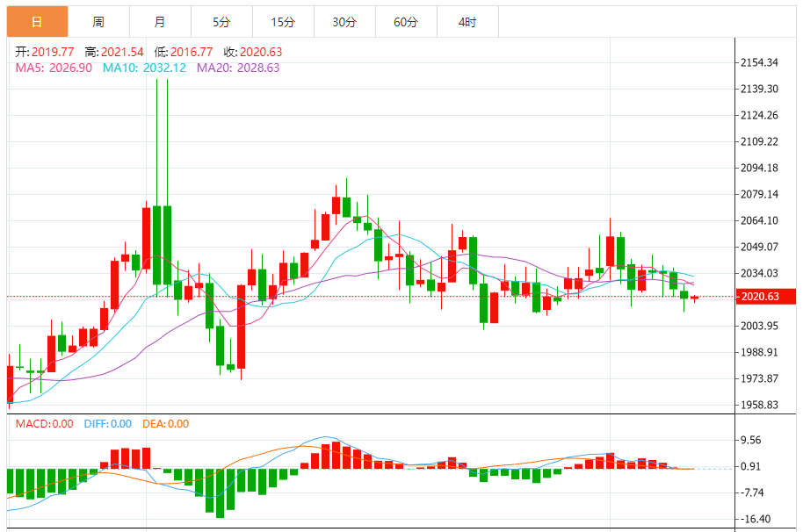Click the 2064.10 price axis label
The height and width of the screenshot is (532, 803).
(x=759, y=220)
